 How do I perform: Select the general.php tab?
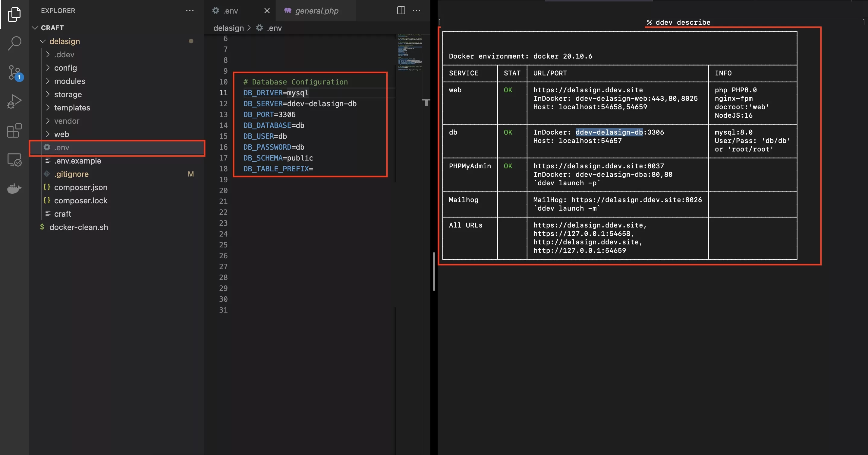point(317,10)
